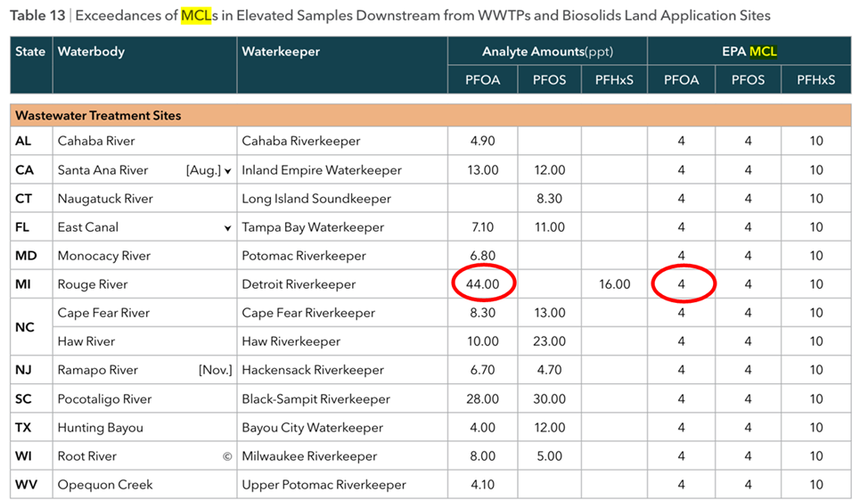Select the 13.00 PFOS value for Cape Fear River

pos(549,313)
